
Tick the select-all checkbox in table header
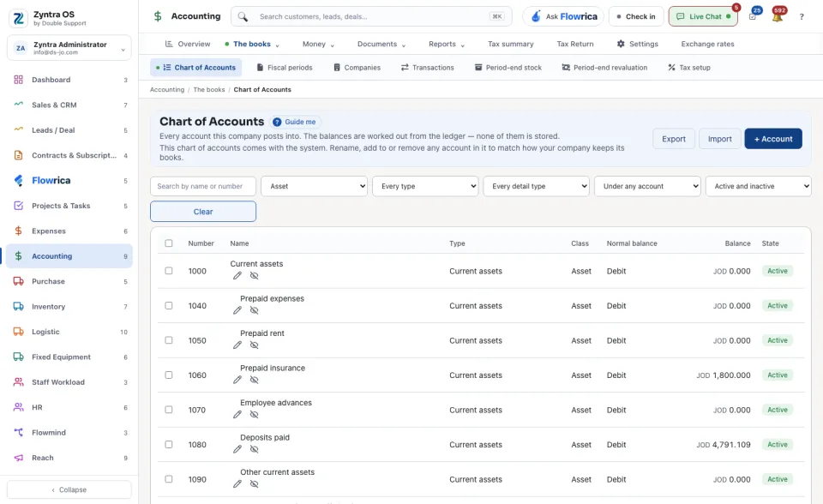tap(169, 243)
